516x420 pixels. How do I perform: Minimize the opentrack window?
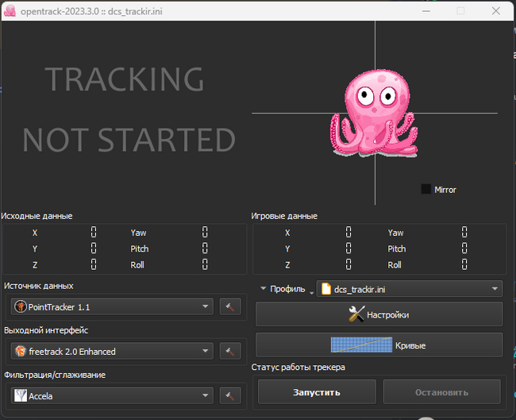coord(423,10)
